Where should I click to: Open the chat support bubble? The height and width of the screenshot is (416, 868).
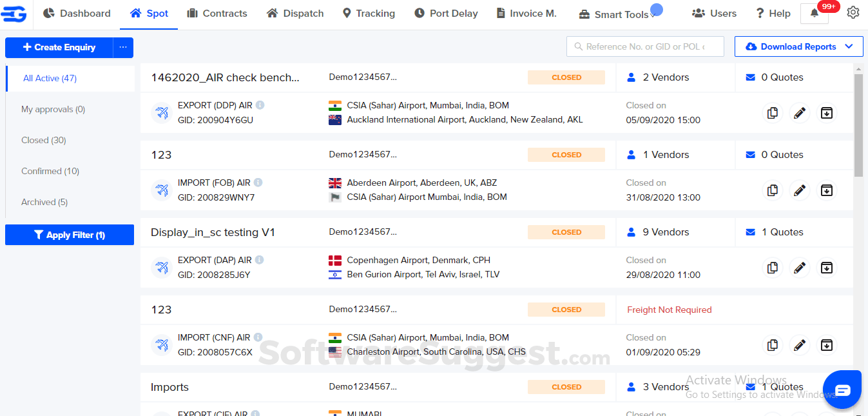click(842, 390)
